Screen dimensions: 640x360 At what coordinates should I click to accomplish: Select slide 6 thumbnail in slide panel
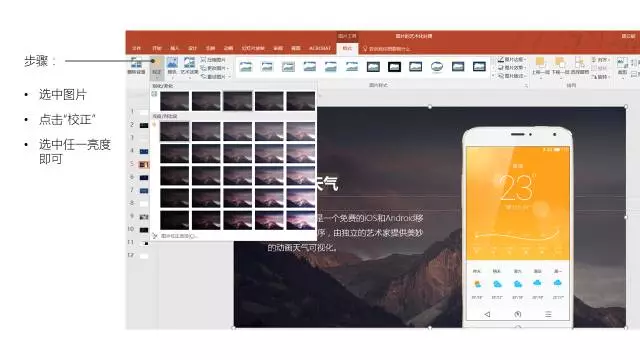click(x=144, y=178)
